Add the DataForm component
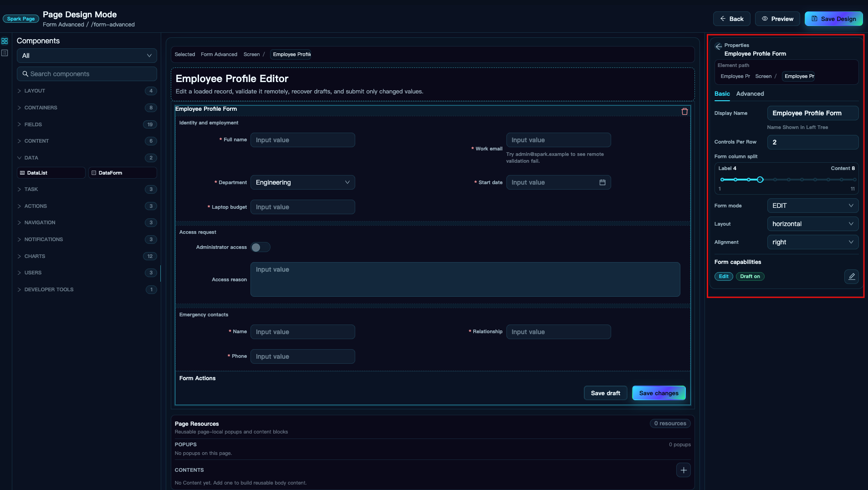The image size is (868, 490). [123, 173]
